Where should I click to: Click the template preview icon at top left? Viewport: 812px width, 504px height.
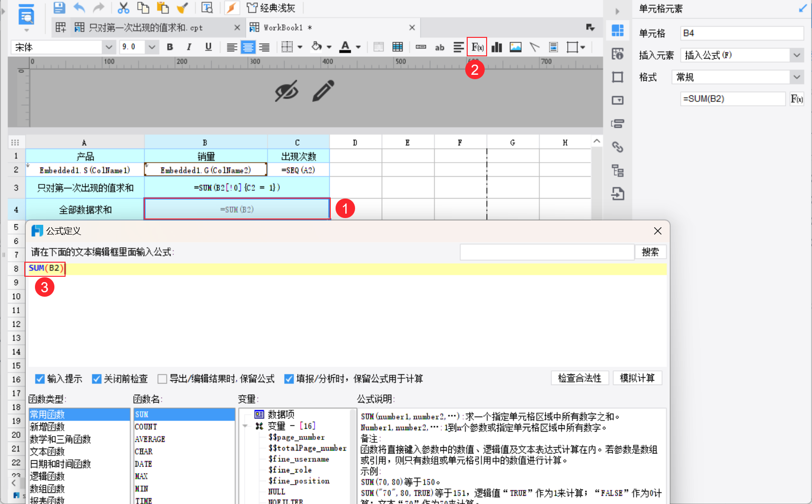tap(26, 16)
